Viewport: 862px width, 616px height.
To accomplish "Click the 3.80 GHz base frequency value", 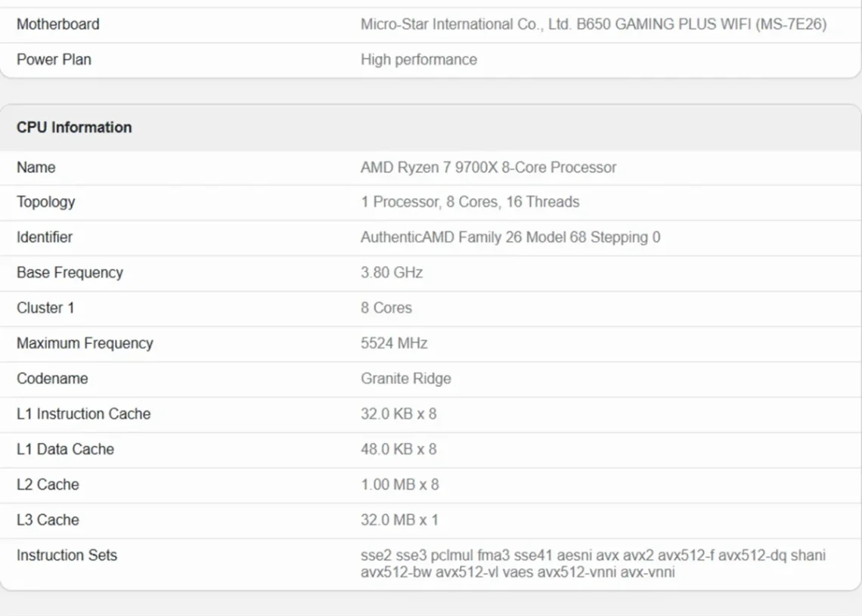I will 392,273.
